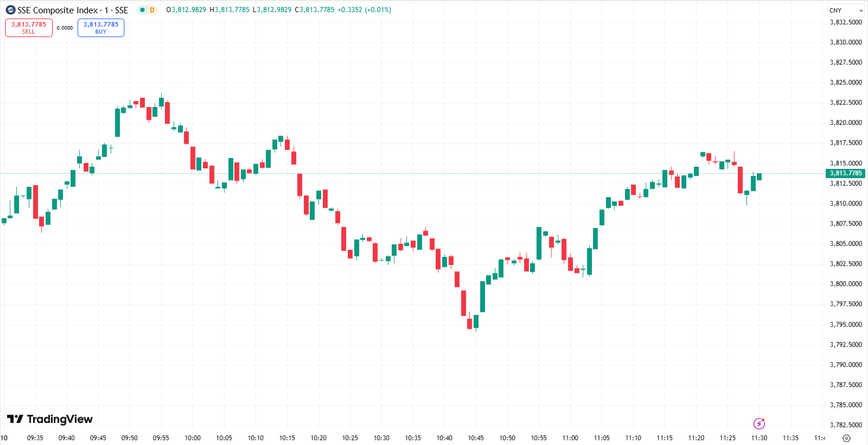Select the D timeframe badge
The image size is (868, 445).
[x=152, y=10]
